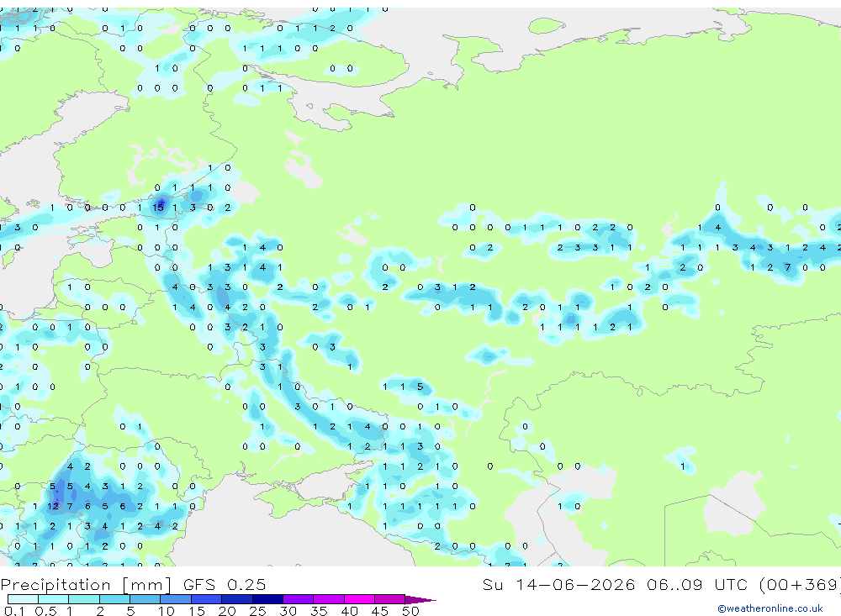
Task: Pick the 1–2 mm legend color box
Action: click(x=84, y=599)
